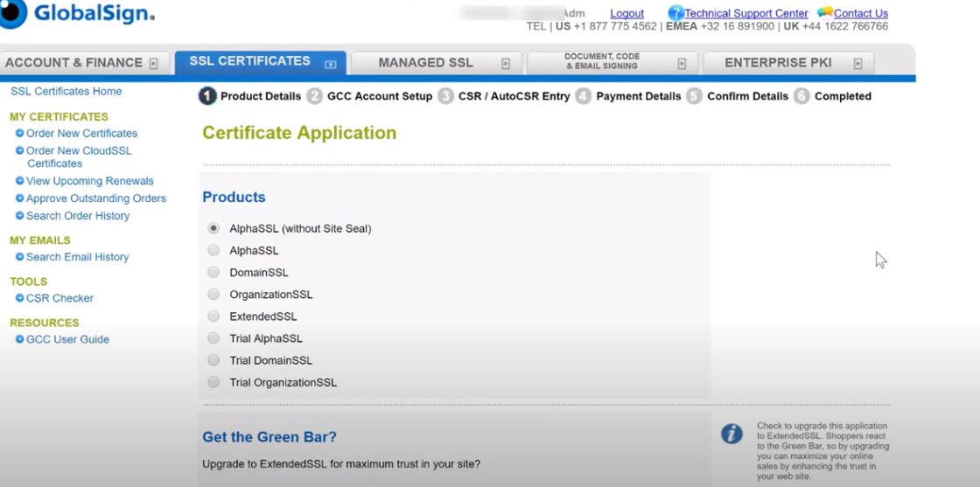Image resolution: width=980 pixels, height=487 pixels.
Task: Expand the SSL Certificates tab dropdown arrow
Action: point(331,63)
